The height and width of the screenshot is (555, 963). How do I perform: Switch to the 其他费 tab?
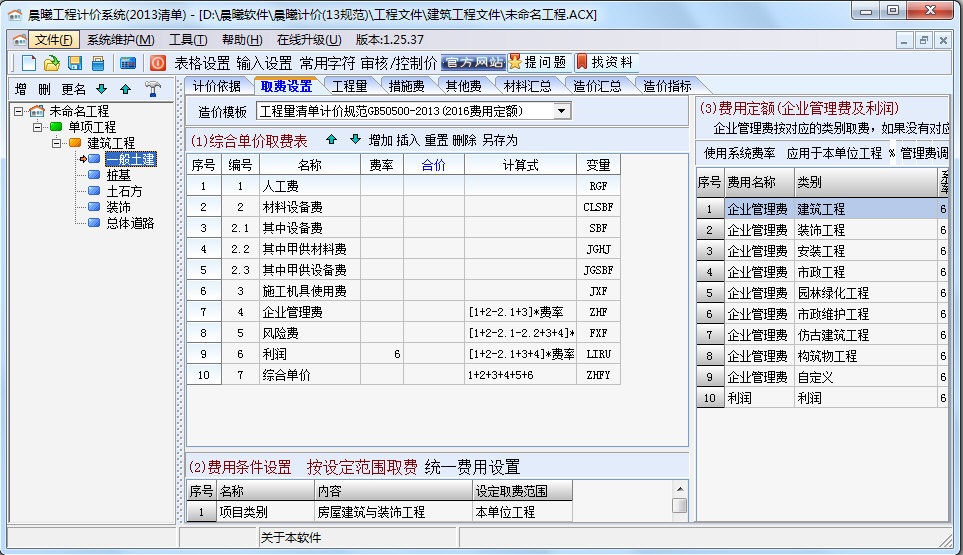[x=464, y=86]
